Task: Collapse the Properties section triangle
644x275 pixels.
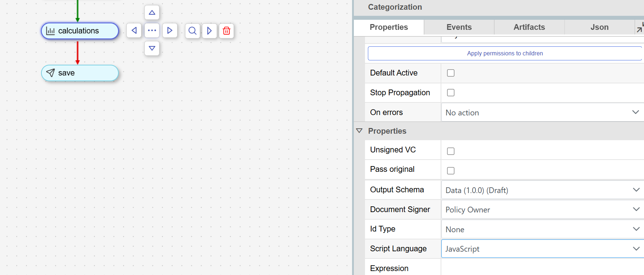Action: coord(359,131)
